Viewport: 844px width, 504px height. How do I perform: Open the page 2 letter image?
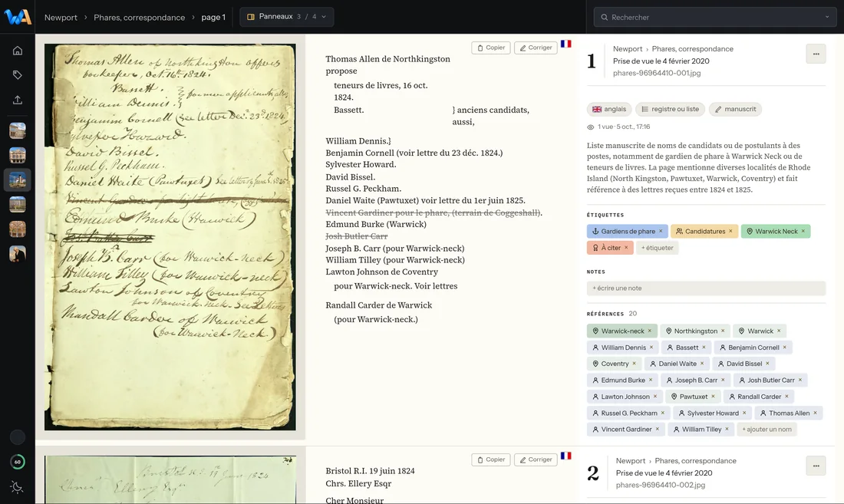point(170,479)
